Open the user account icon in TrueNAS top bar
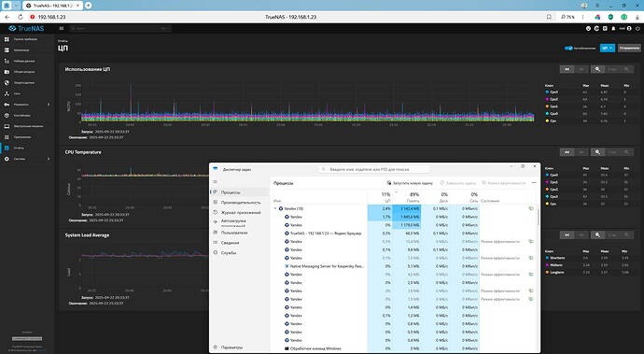The width and height of the screenshot is (644, 354). (629, 28)
